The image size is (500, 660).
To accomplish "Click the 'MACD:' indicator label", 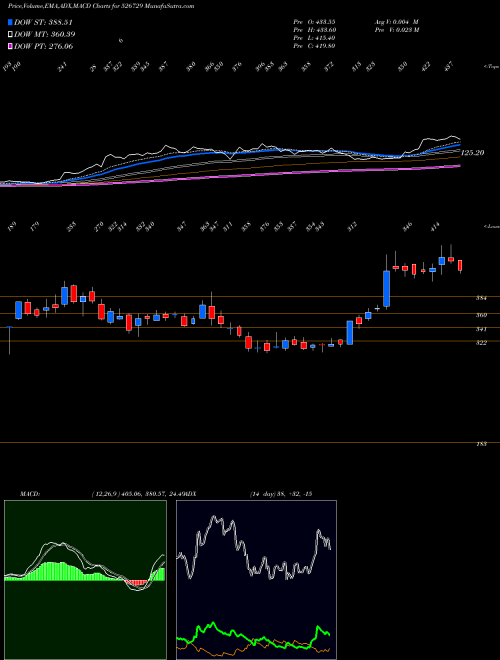I will pos(30,493).
